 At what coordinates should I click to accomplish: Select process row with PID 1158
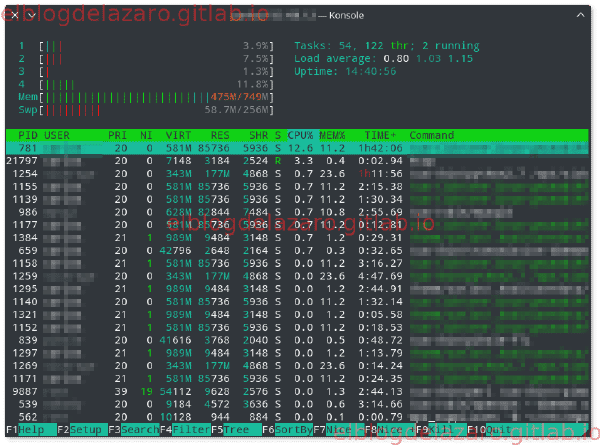pyautogui.click(x=297, y=264)
